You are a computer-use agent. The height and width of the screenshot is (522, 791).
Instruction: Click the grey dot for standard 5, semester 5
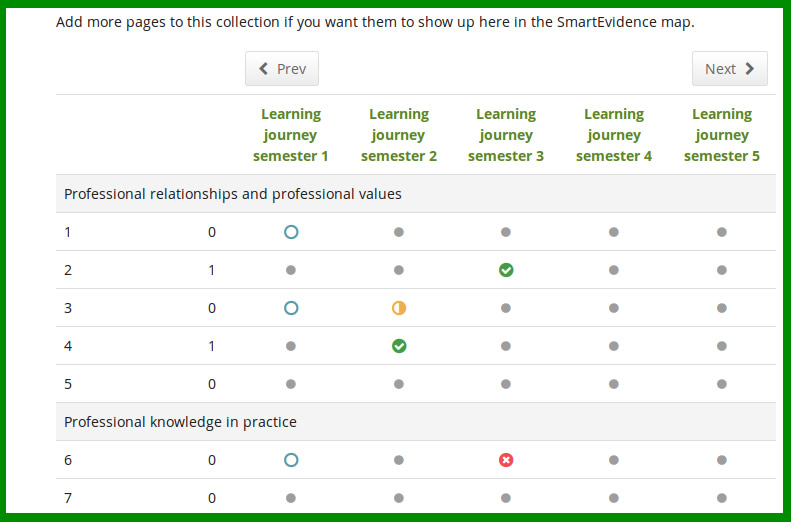722,384
